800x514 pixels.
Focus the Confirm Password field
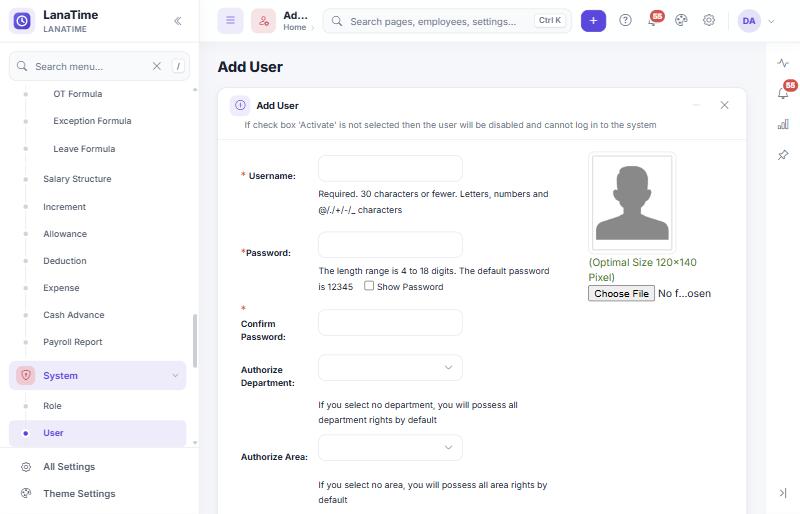pyautogui.click(x=390, y=323)
